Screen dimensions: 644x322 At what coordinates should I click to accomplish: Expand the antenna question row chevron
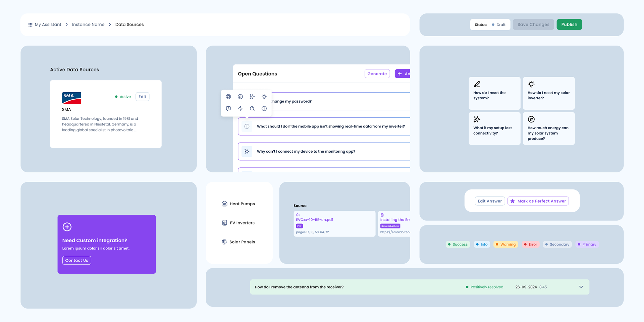coord(581,287)
